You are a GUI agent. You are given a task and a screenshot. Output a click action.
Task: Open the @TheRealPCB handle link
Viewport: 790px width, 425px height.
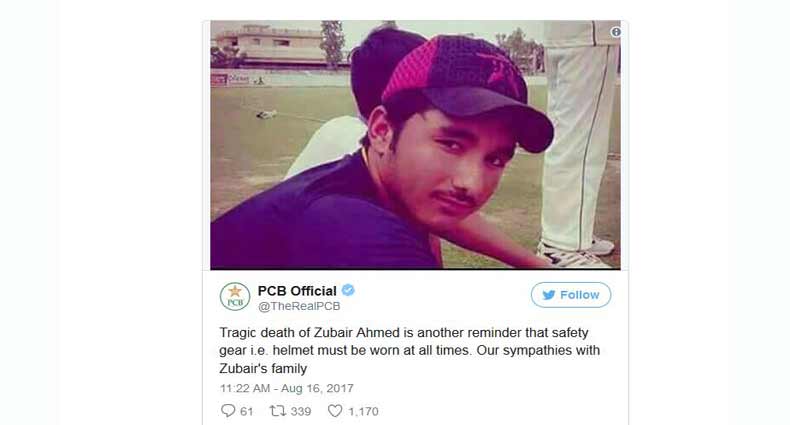click(299, 306)
